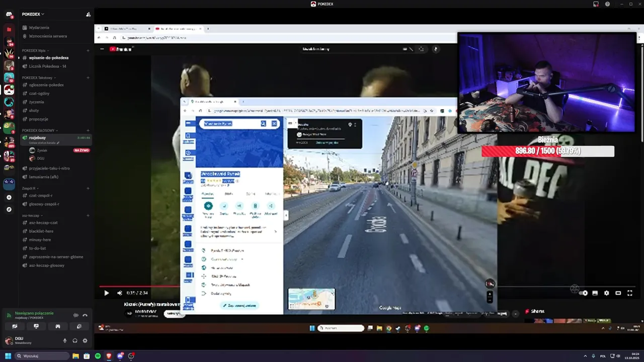Create channel in POKEDEX Wpis category
The width and height of the screenshot is (644, 362).
(x=88, y=50)
